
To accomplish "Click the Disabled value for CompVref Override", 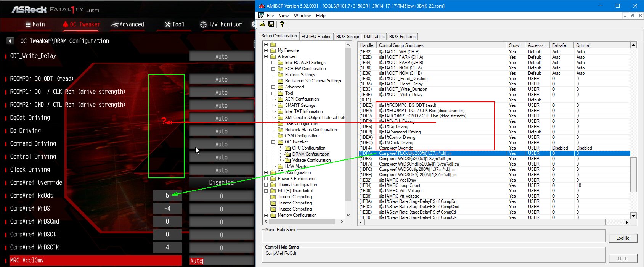I will pyautogui.click(x=222, y=182).
